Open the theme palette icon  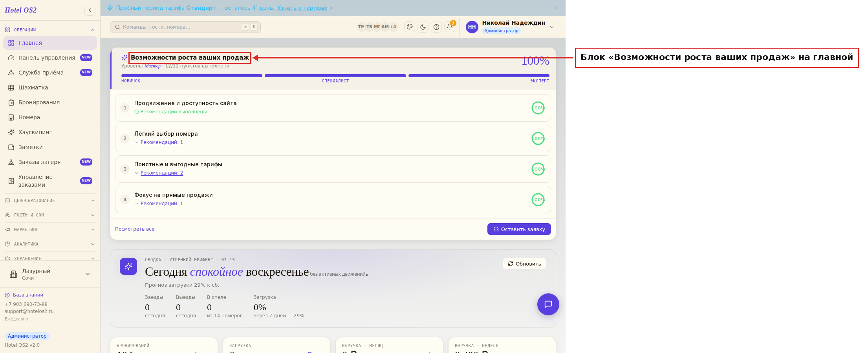coord(410,27)
